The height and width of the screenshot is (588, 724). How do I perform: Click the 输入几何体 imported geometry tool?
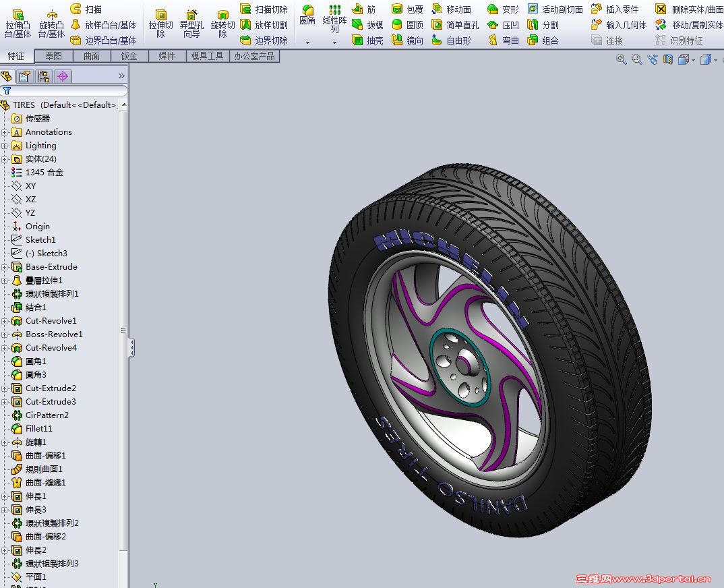[x=619, y=25]
